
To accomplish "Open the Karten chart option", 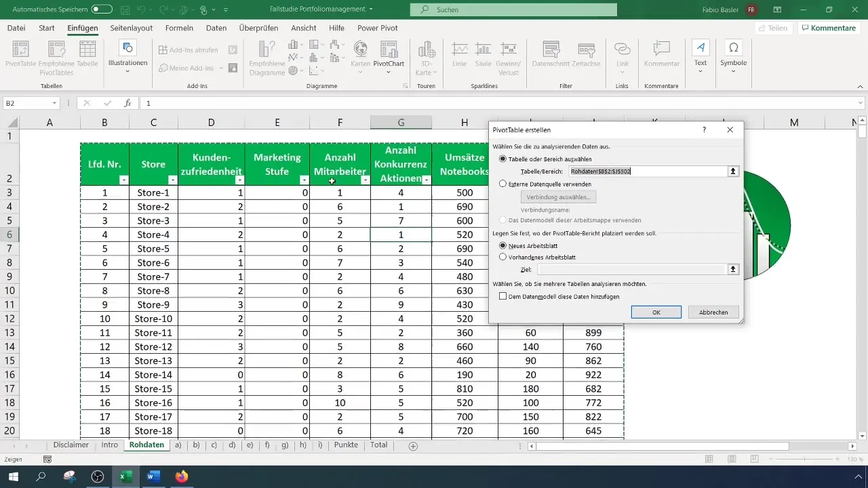I will coord(361,57).
